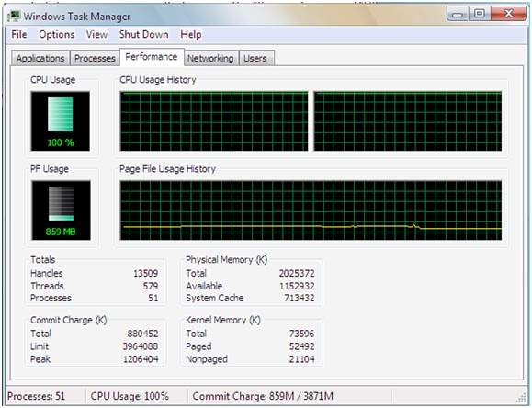
Task: Click Physical Memory Available 1152932
Action: tap(297, 286)
